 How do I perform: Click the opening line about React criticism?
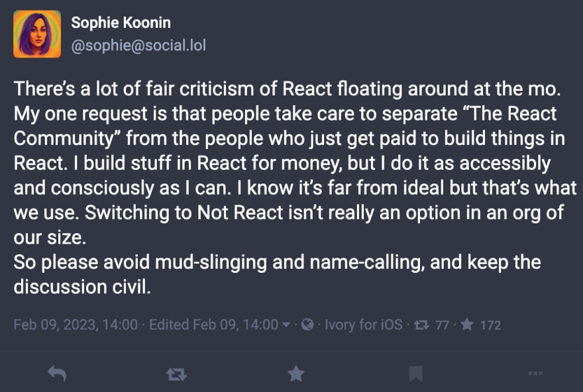click(x=287, y=89)
